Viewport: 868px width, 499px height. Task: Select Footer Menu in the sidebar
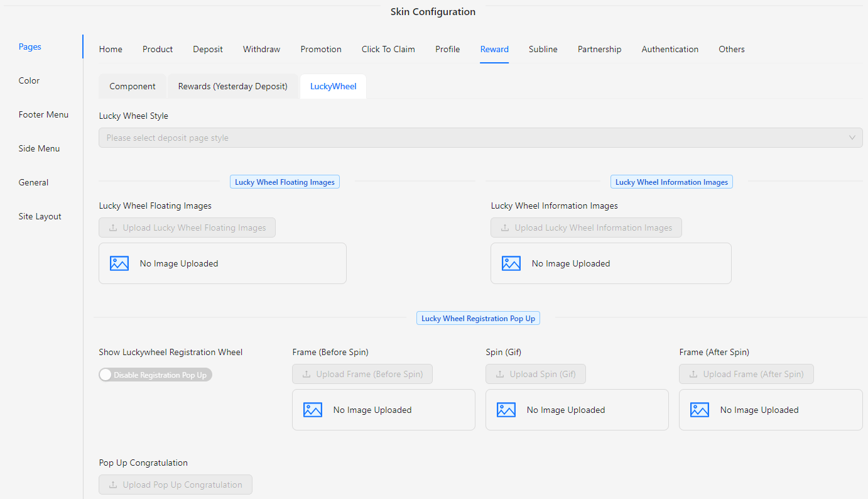click(x=43, y=114)
